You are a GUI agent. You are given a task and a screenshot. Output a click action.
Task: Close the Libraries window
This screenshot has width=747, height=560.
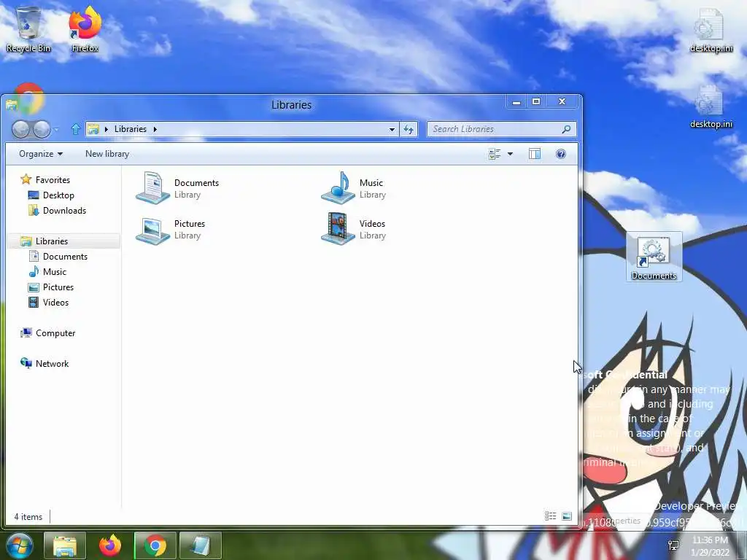(x=562, y=101)
